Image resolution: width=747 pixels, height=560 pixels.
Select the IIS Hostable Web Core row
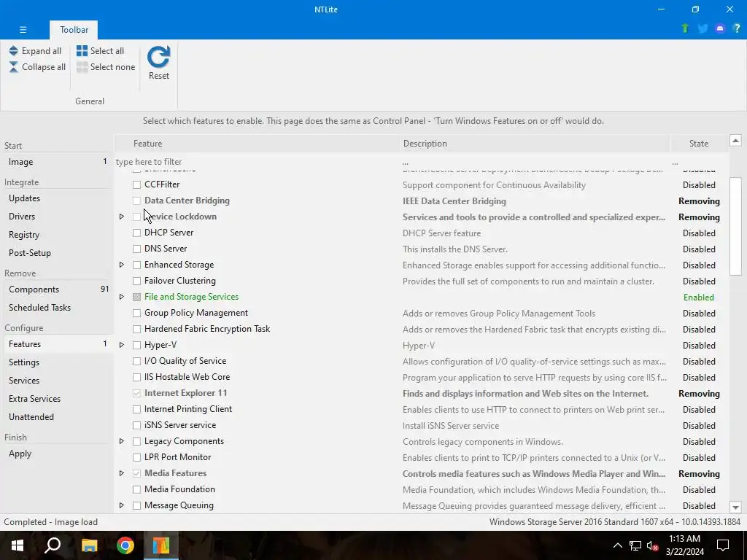(422, 377)
